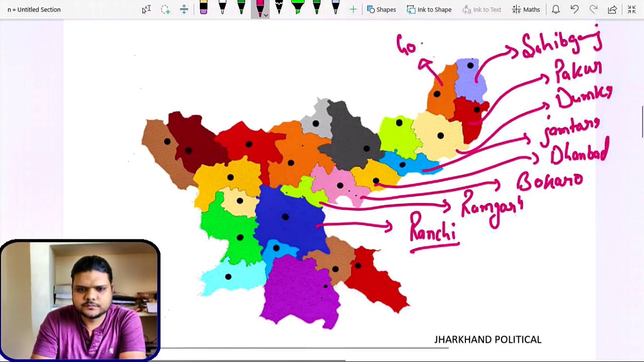
Task: Select the black zigzag-tip pen
Action: [279, 9]
